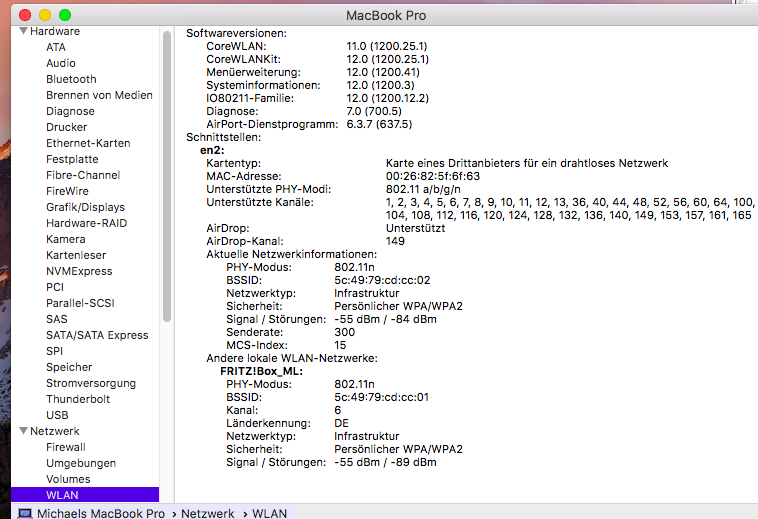The image size is (758, 519).
Task: Click BSSID value 5c:49:79:cd:cc:01
Action: [x=381, y=397]
